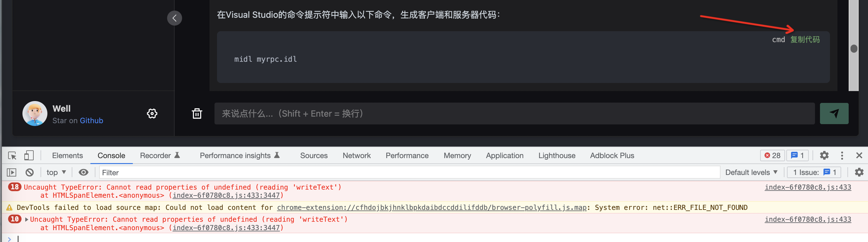Click the warning triangle icon
This screenshot has height=242, width=868.
(9, 208)
